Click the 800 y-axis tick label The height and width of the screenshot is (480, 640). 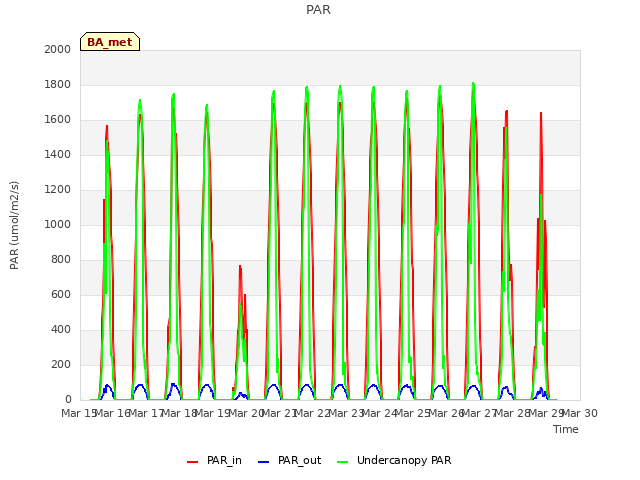point(61,260)
